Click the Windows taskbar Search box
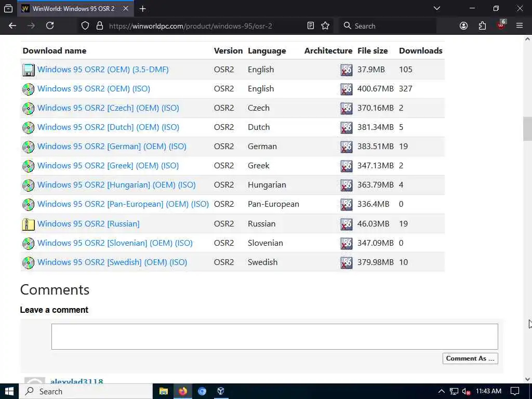 (86, 392)
